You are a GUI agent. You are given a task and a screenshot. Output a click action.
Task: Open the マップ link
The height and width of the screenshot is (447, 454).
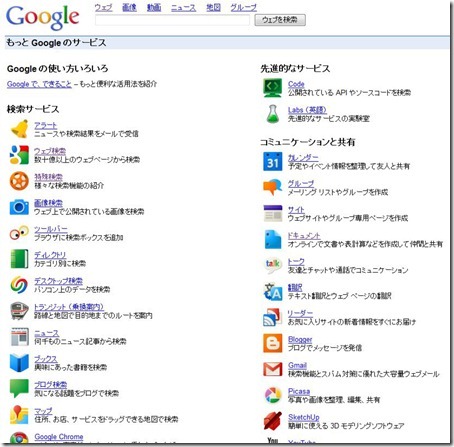click(x=43, y=411)
